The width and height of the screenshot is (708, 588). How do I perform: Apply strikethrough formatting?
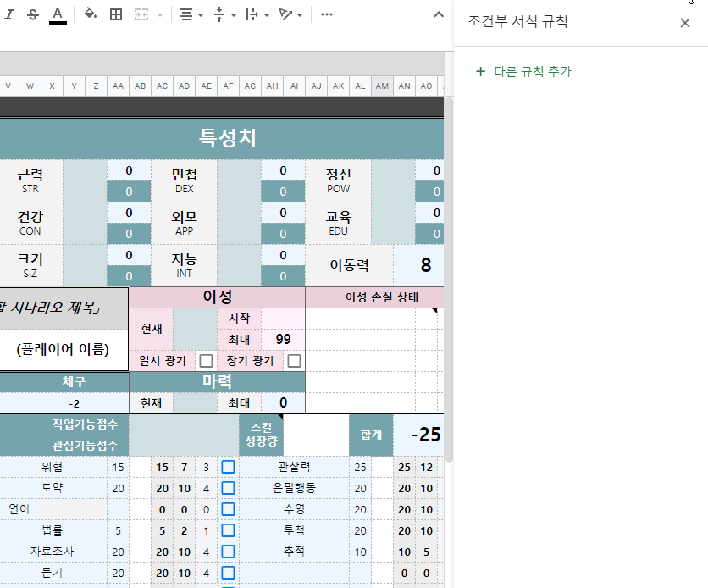click(x=33, y=14)
